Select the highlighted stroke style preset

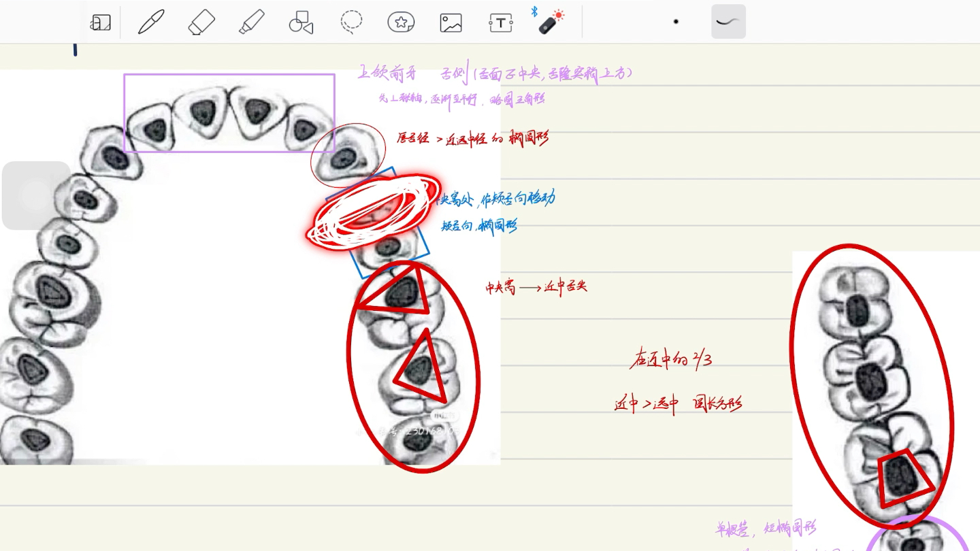(x=728, y=22)
